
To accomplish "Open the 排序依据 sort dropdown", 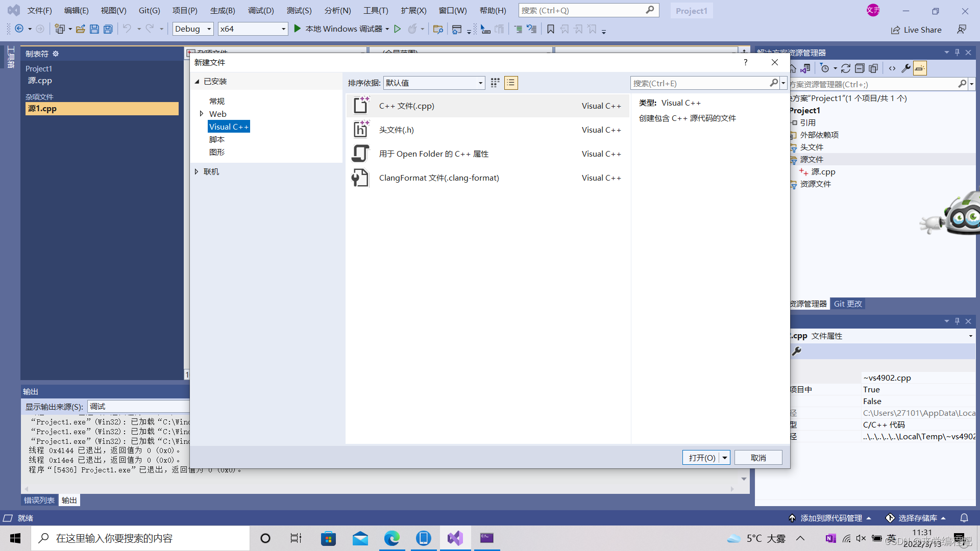I will click(434, 83).
